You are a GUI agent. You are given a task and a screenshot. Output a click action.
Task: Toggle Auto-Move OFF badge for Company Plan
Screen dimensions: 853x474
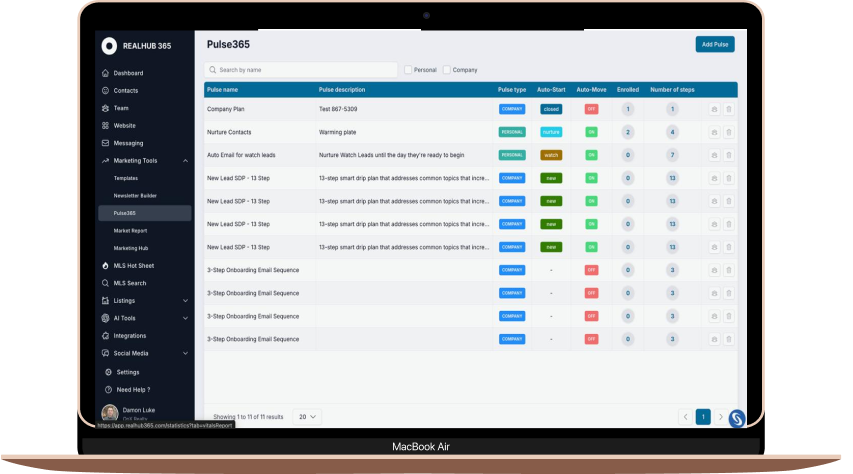tap(591, 109)
